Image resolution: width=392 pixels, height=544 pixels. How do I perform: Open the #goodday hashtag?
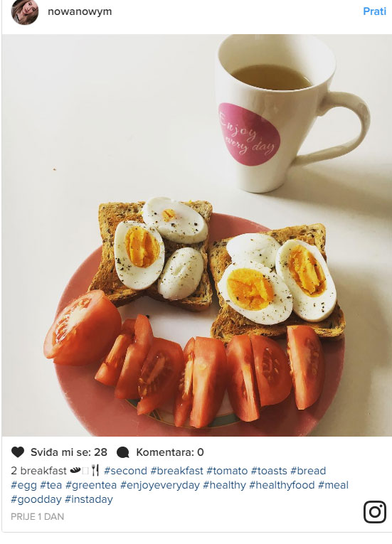pyautogui.click(x=36, y=499)
